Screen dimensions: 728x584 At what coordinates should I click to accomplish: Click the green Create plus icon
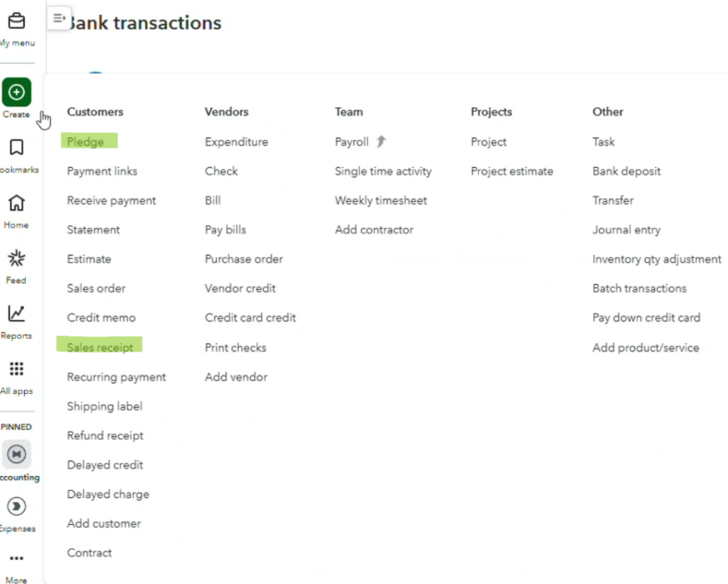(x=17, y=92)
